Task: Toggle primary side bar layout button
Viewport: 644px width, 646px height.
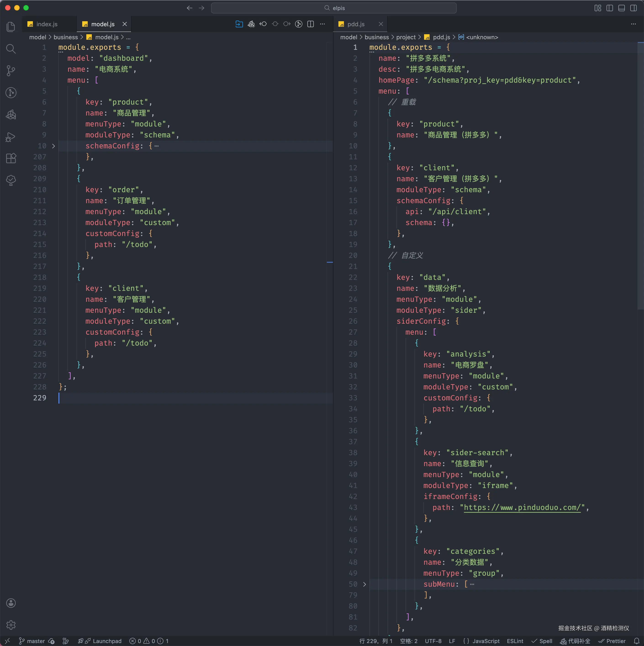Action: tap(610, 8)
